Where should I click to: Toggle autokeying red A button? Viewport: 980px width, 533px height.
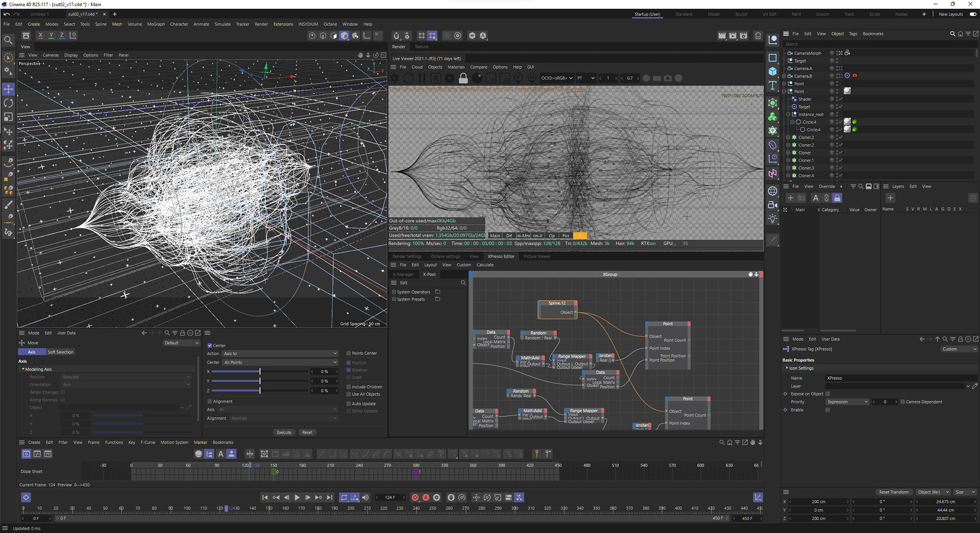[426, 497]
